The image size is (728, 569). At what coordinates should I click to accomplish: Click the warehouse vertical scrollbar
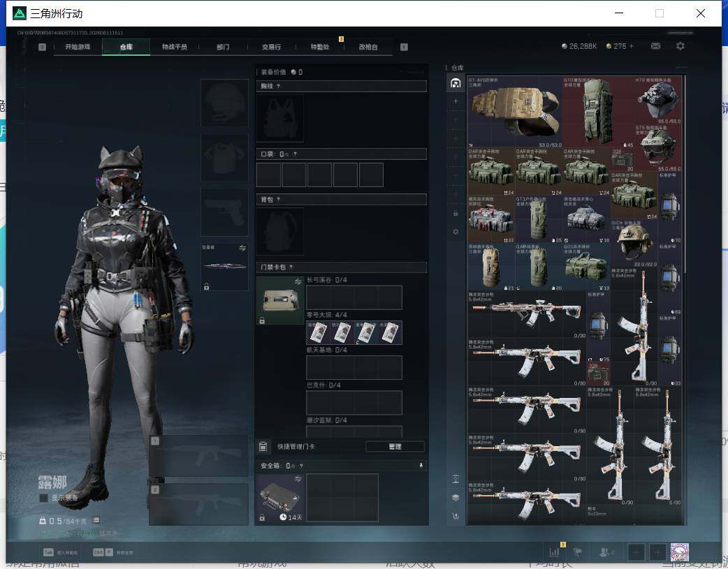tap(685, 174)
